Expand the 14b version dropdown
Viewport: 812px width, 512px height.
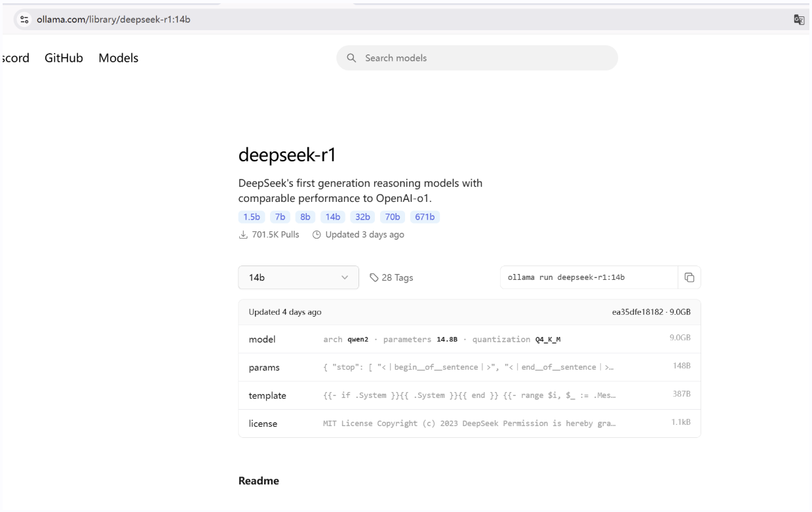(298, 277)
